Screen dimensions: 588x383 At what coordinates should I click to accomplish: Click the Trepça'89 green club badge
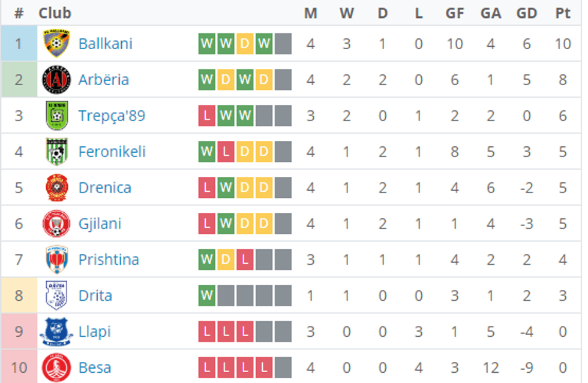click(x=56, y=116)
